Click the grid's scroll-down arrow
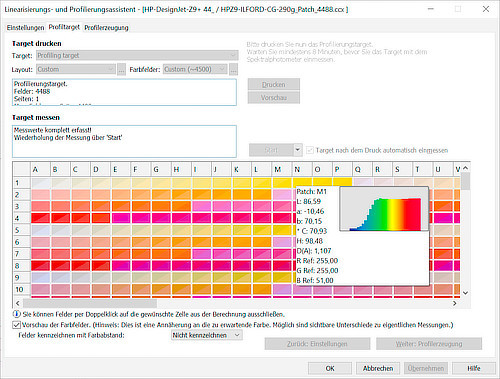The width and height of the screenshot is (500, 379). pyautogui.click(x=465, y=293)
